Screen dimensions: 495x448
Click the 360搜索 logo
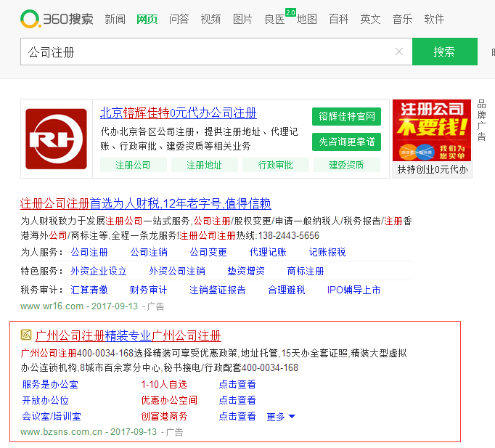57,19
